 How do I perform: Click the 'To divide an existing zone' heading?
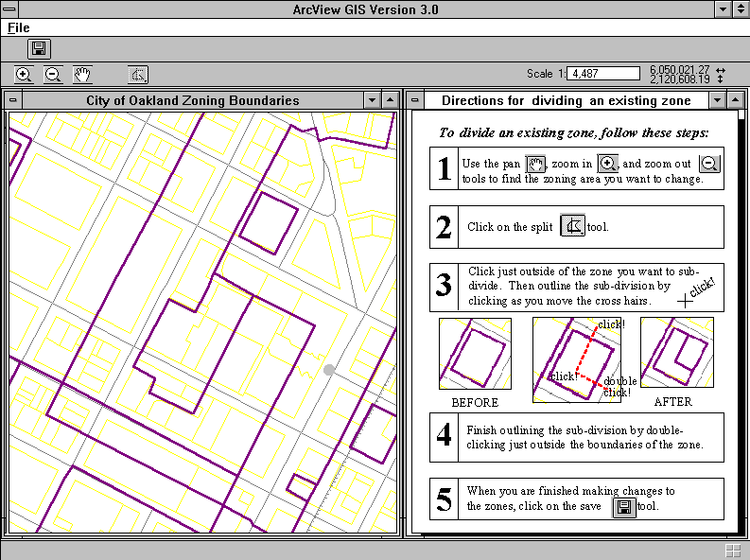tap(574, 132)
